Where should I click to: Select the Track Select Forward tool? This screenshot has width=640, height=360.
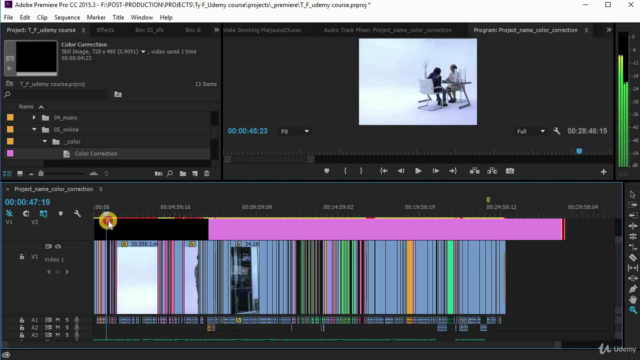click(632, 205)
